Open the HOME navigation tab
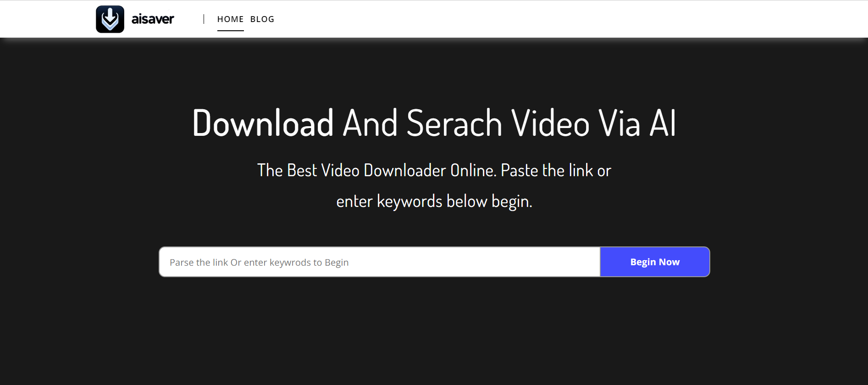Viewport: 868px width, 385px height. pyautogui.click(x=230, y=19)
